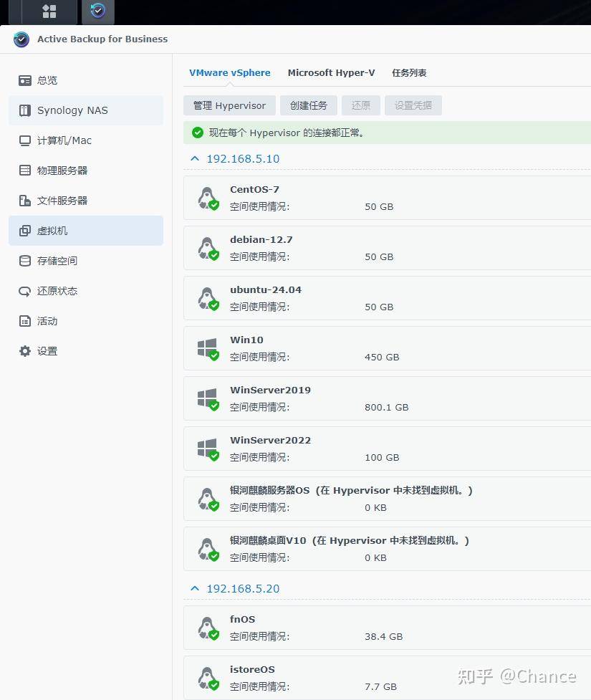This screenshot has width=591, height=700.
Task: Click the 物理服务器 server icon
Action: tap(25, 171)
